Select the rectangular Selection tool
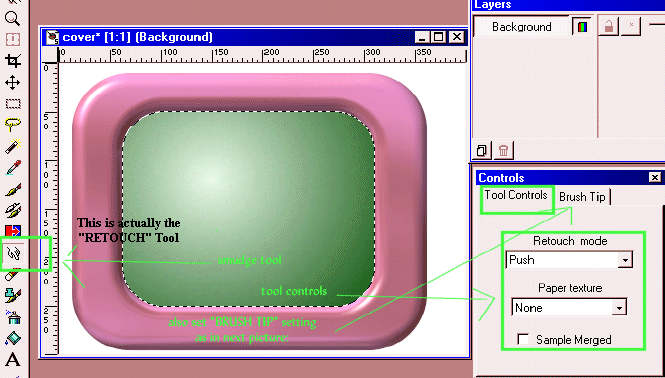Viewport: 665px width, 378px height. pos(13,104)
